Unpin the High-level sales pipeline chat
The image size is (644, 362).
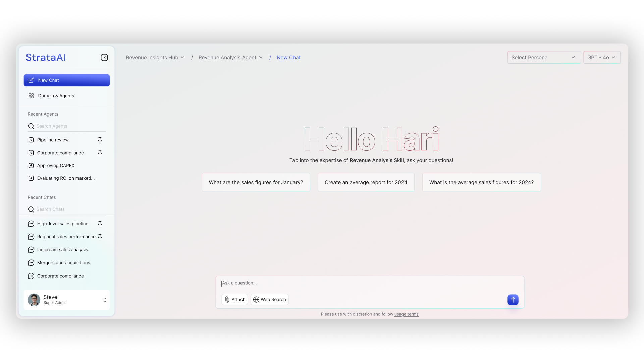pos(100,224)
